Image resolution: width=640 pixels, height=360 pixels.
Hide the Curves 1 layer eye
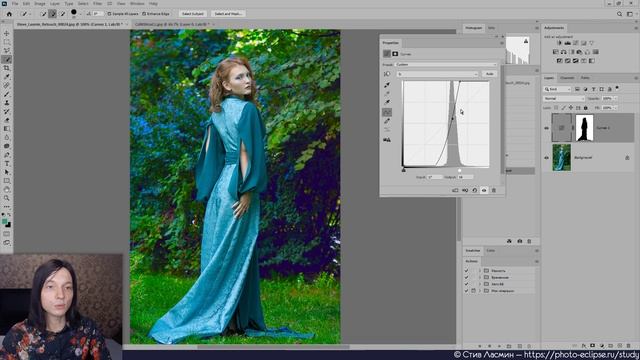pos(547,128)
